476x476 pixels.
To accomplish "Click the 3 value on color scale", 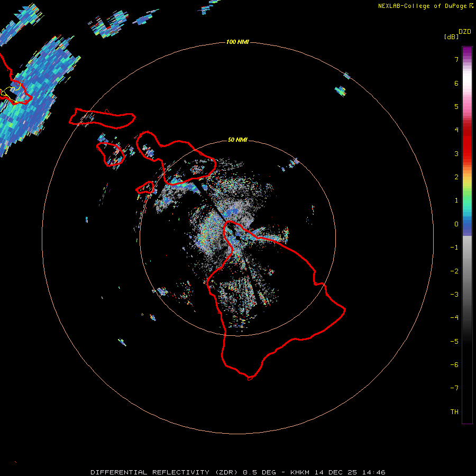I will [456, 153].
